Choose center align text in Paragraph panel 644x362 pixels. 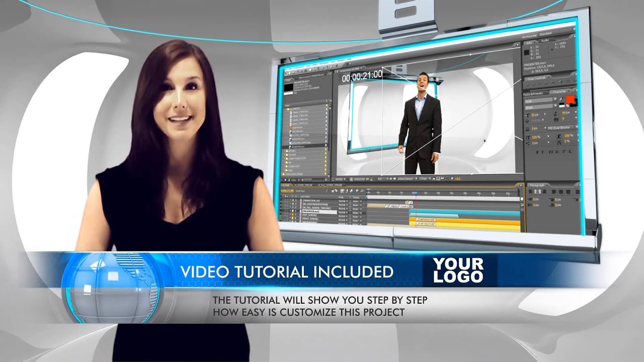pos(537,192)
